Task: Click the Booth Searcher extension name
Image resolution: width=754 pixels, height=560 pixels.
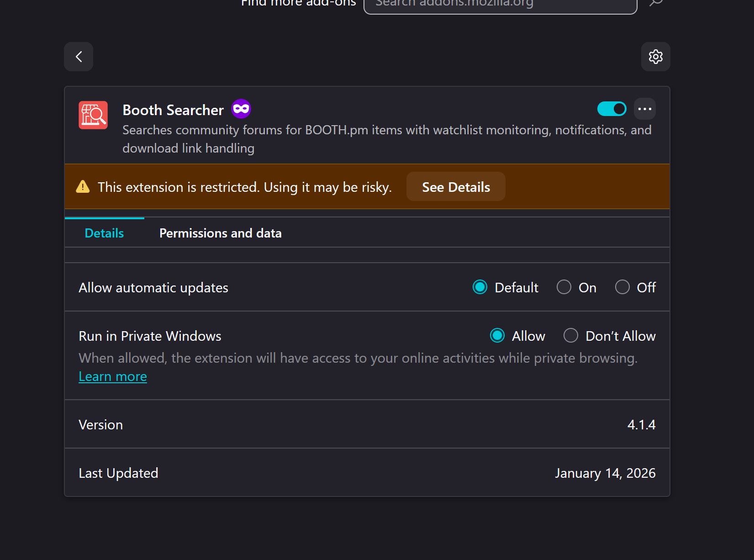Action: coord(173,110)
